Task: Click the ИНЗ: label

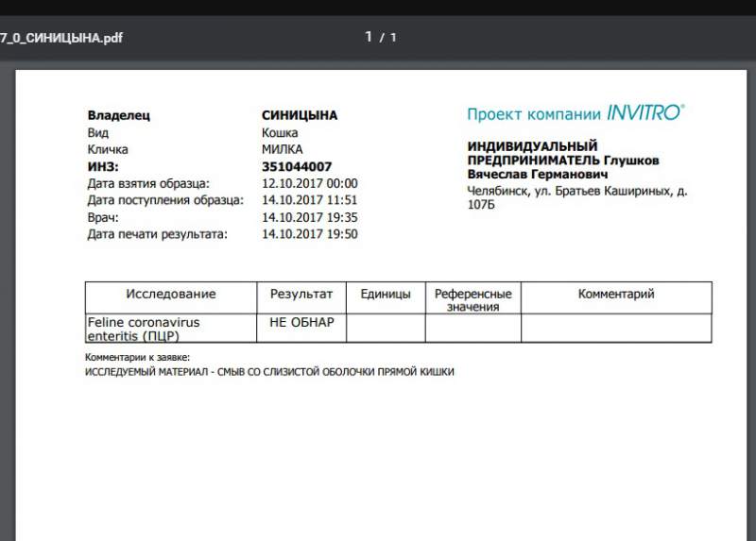Action: [x=103, y=167]
